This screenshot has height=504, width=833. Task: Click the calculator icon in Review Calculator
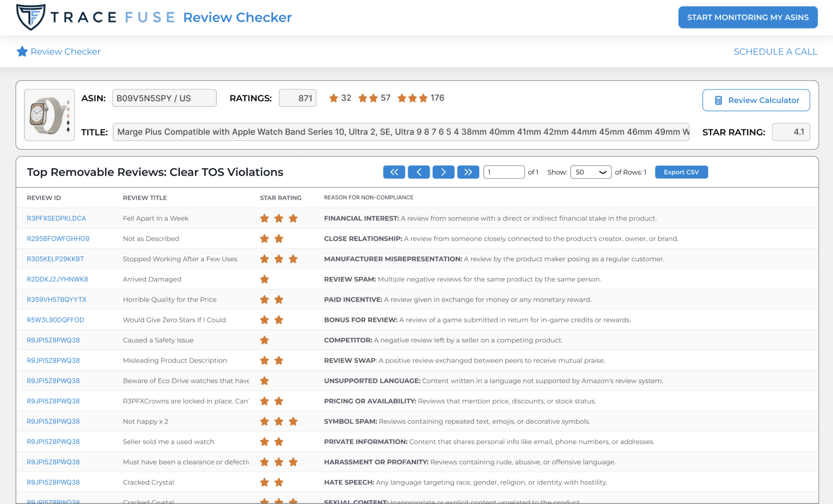pos(718,100)
